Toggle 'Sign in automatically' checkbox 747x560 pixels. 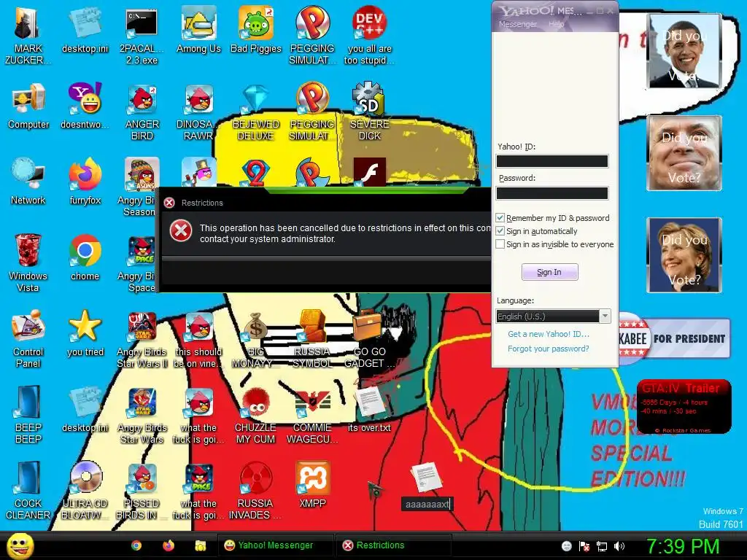pyautogui.click(x=500, y=231)
